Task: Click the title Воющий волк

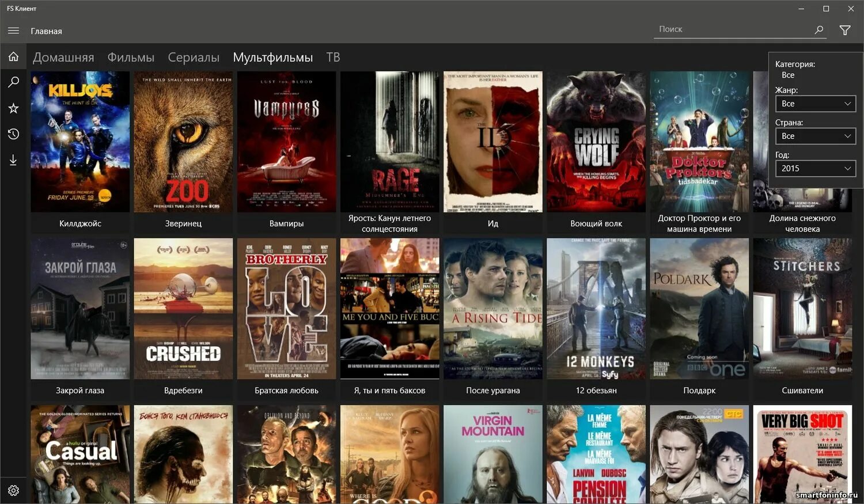Action: pos(596,223)
